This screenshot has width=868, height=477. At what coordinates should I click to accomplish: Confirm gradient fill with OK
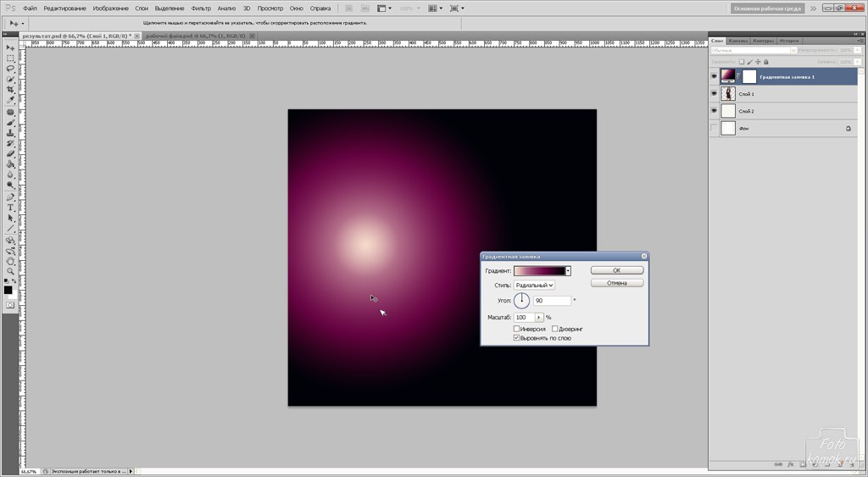click(x=617, y=270)
